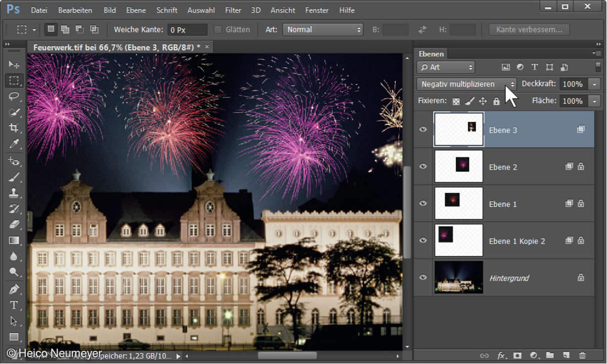Close the Feuerwerk.tif document tab
607x364 pixels.
coord(206,47)
